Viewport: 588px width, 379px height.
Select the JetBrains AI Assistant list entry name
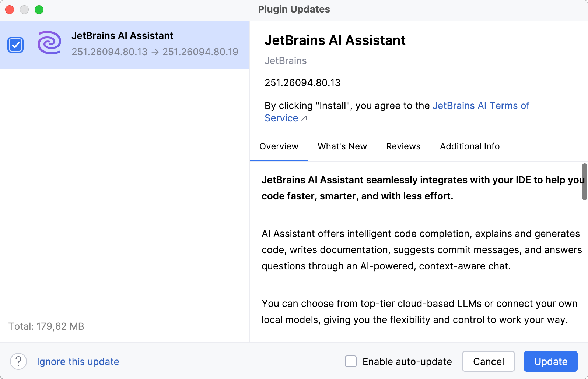tap(122, 36)
